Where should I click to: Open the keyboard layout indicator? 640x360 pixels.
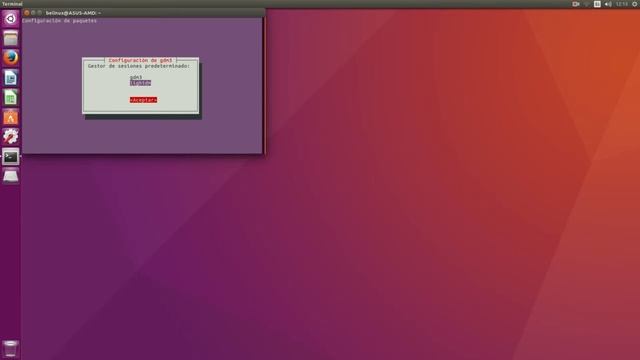pos(597,4)
